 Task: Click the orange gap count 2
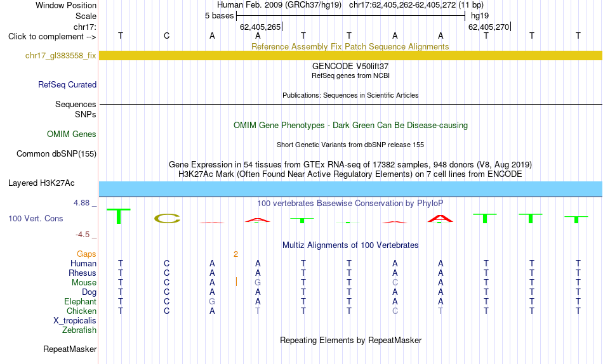(x=235, y=254)
